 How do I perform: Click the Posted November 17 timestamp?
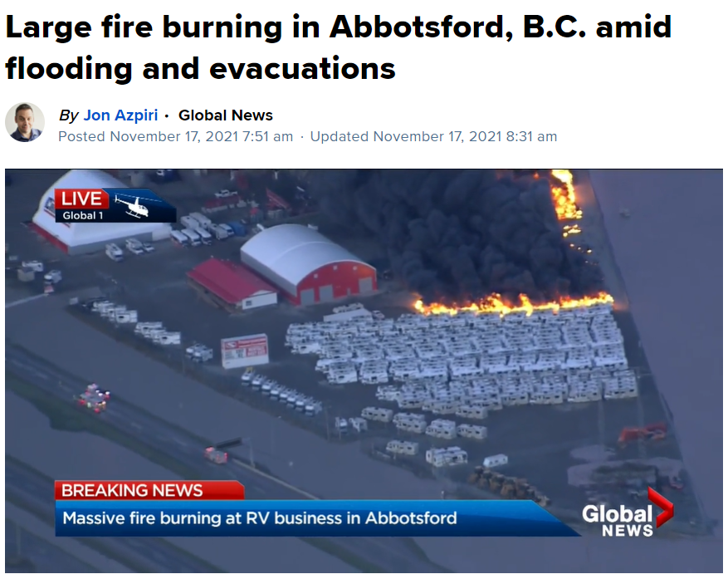(175, 136)
